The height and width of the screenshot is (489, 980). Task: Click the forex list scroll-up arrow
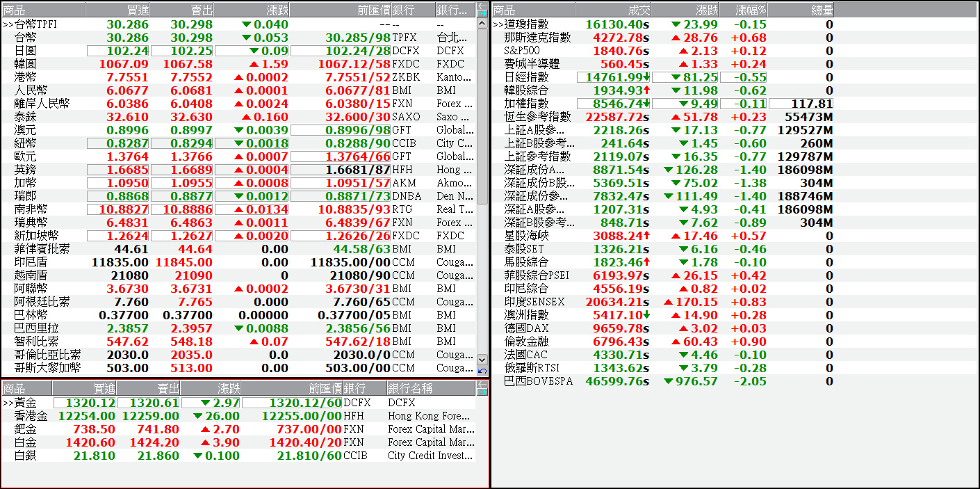tap(482, 23)
